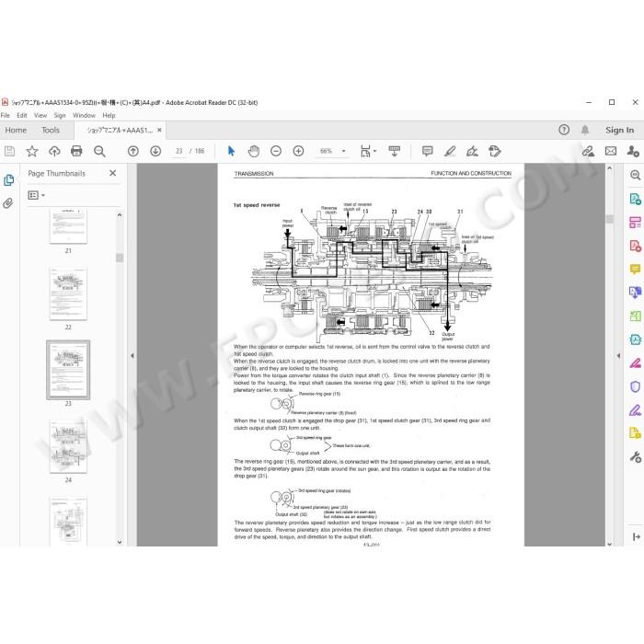Activate the selection arrow tool

click(x=231, y=151)
